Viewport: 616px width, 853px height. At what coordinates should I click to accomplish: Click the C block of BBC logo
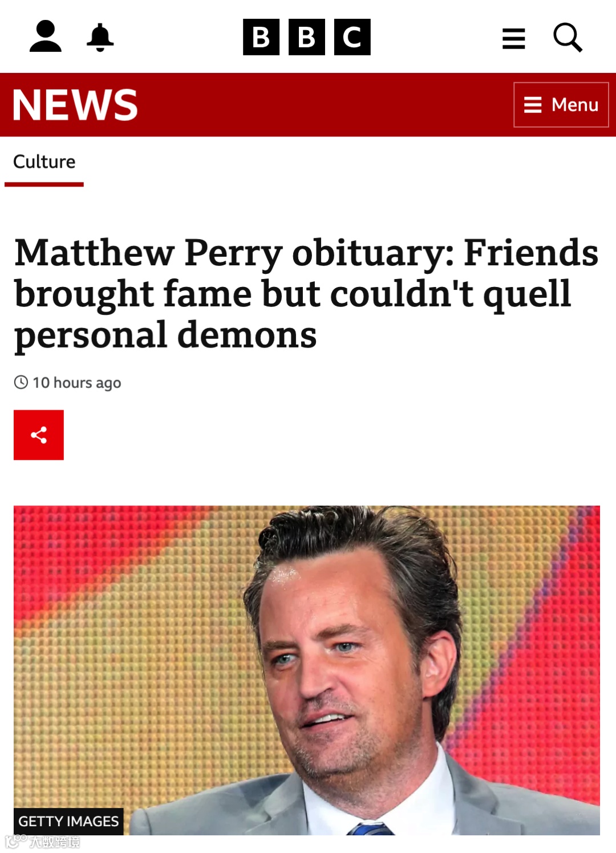352,37
